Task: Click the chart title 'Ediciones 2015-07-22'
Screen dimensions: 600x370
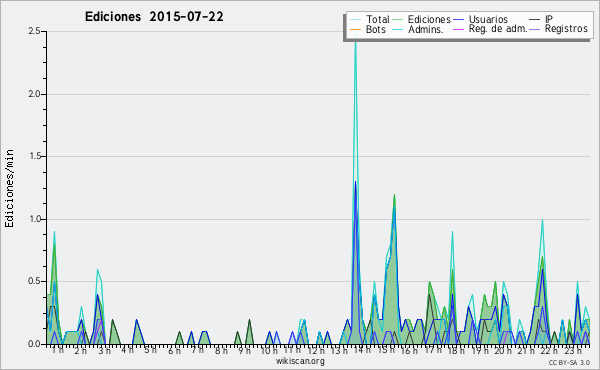Action: click(154, 17)
